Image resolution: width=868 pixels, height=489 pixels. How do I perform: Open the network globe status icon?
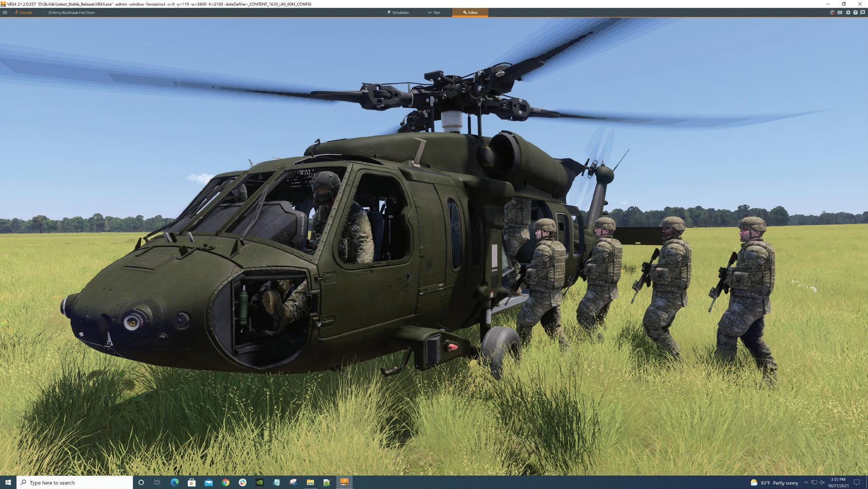coord(832,12)
